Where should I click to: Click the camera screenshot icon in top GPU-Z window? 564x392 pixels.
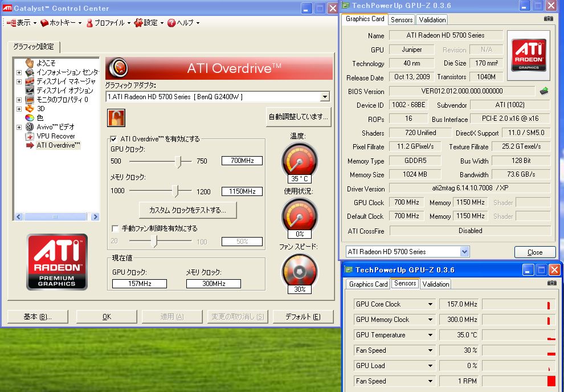pos(549,19)
